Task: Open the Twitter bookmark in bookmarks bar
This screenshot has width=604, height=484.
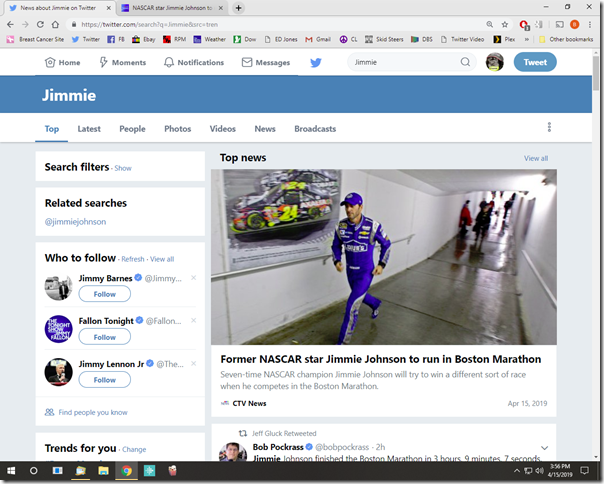Action: (86, 39)
